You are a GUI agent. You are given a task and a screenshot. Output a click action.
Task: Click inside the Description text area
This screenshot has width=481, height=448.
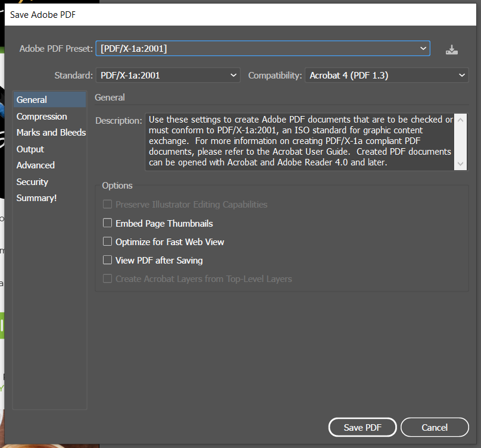click(x=298, y=142)
